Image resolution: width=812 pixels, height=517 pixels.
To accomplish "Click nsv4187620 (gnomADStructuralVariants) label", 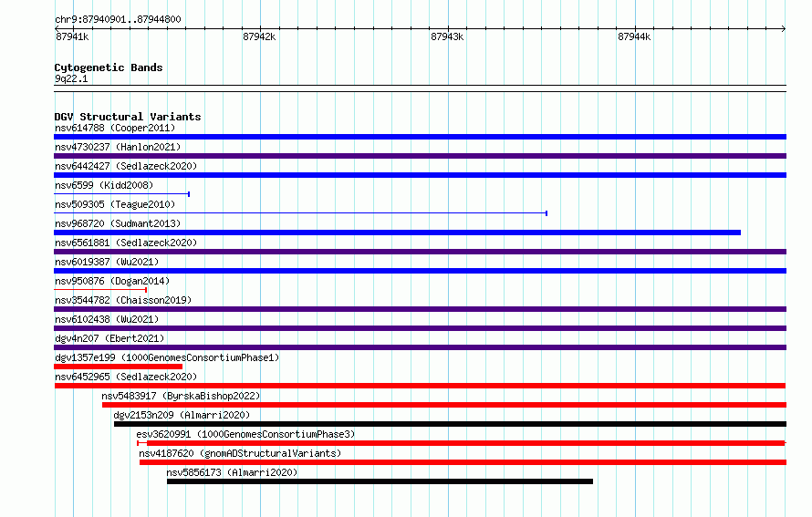I will (240, 453).
